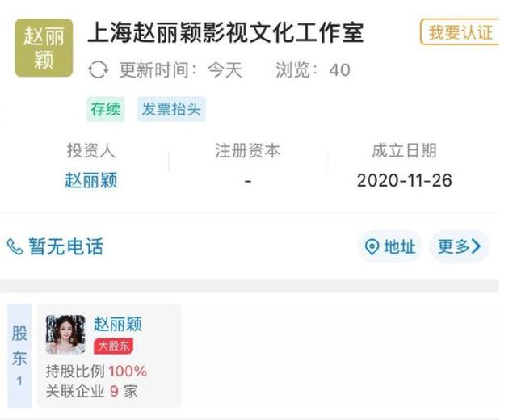Click the company title 上海赵丽颖影视文化工作室

[225, 32]
